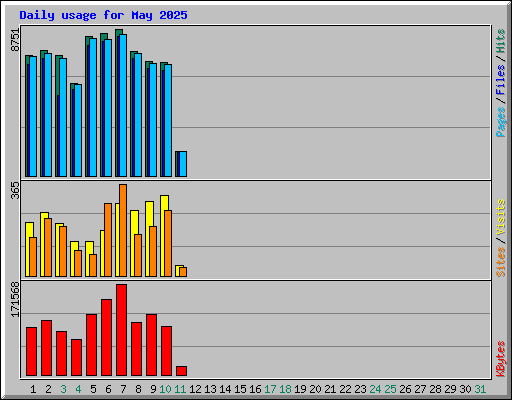The height and width of the screenshot is (400, 512).
Task: Click the day 1 axis label
Action: click(x=33, y=389)
